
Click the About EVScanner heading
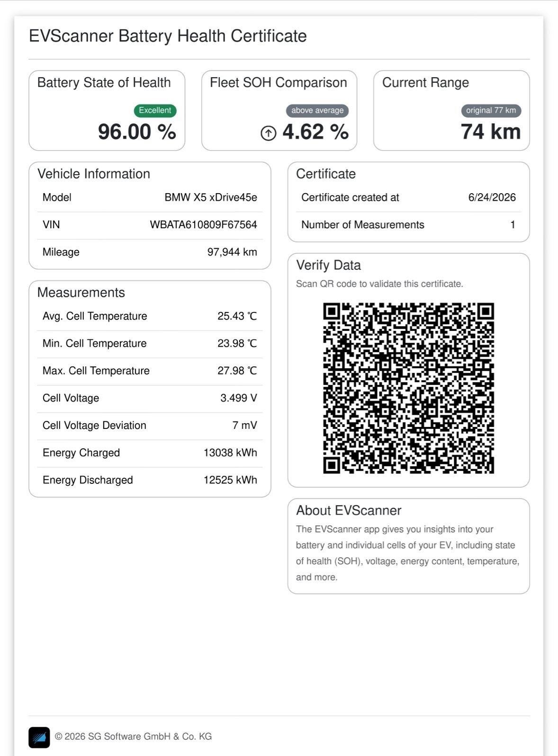pos(349,510)
